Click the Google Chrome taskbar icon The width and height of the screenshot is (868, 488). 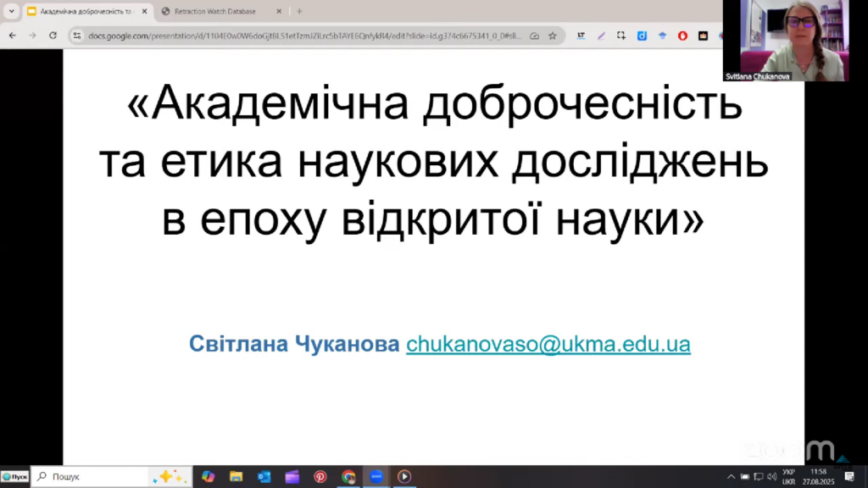pos(348,476)
